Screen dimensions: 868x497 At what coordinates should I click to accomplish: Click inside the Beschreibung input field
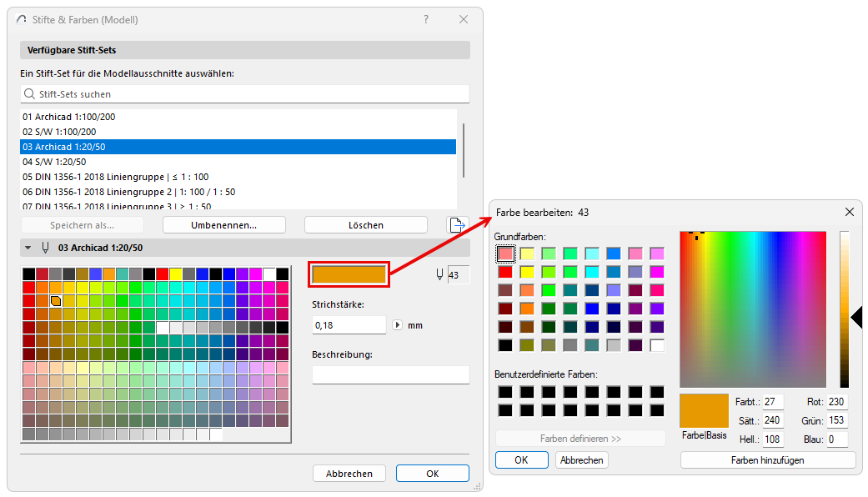coord(389,374)
